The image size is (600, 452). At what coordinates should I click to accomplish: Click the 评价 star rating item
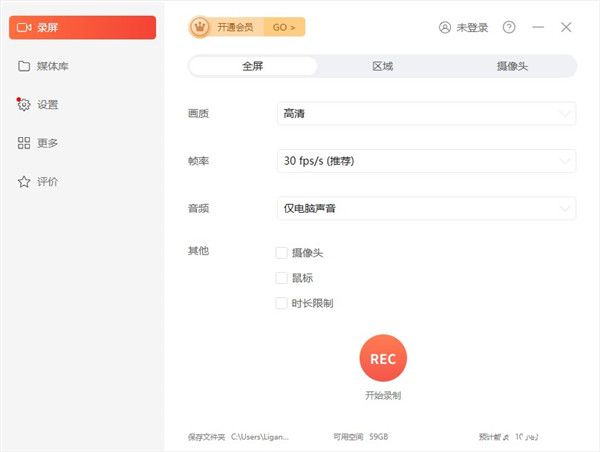pos(47,182)
